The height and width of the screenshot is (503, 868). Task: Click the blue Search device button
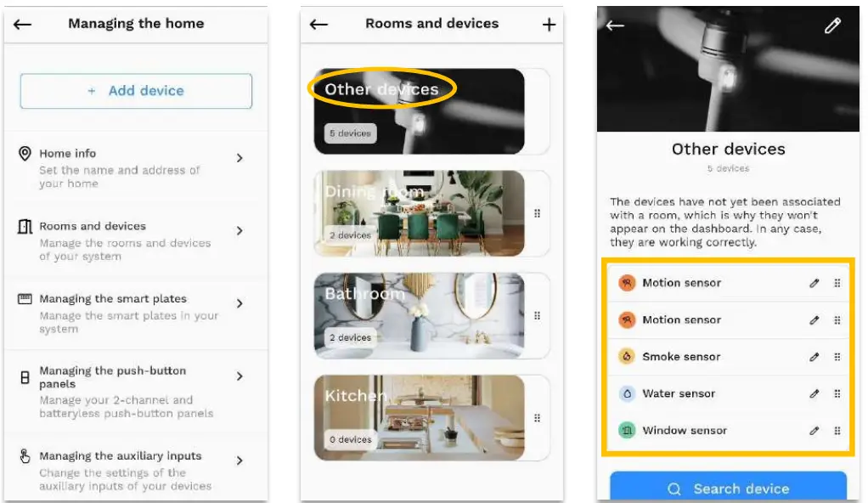pos(728,487)
